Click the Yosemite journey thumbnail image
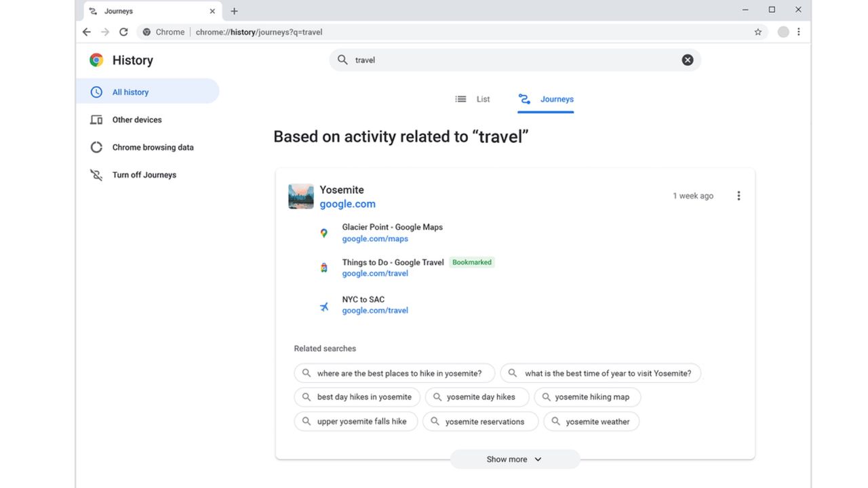This screenshot has width=868, height=488. [301, 197]
